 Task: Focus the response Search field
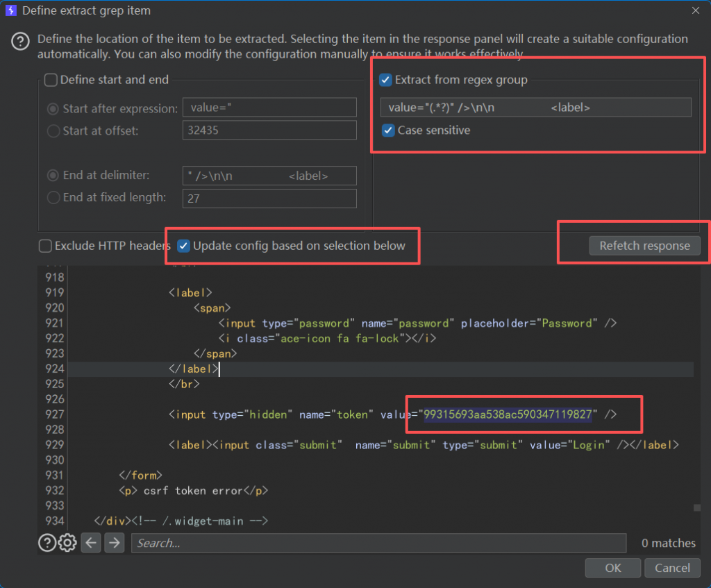click(x=378, y=543)
